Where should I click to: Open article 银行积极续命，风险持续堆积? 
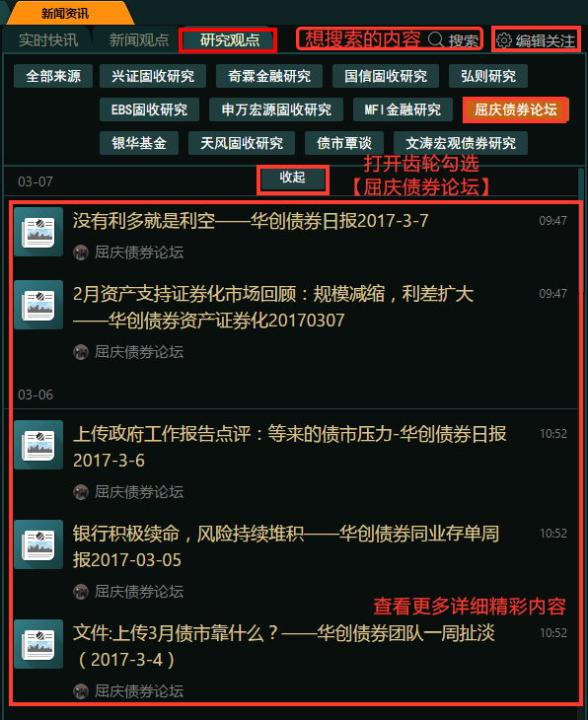[x=286, y=546]
